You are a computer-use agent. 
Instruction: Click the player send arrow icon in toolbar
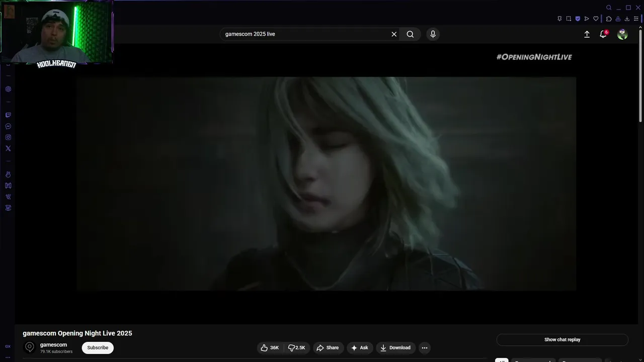pos(587,19)
